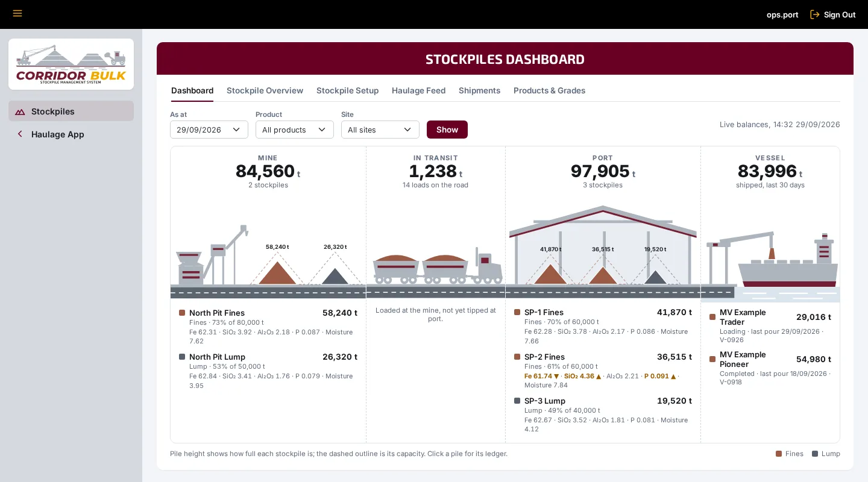
Task: Open the Shipments tab
Action: [x=480, y=91]
